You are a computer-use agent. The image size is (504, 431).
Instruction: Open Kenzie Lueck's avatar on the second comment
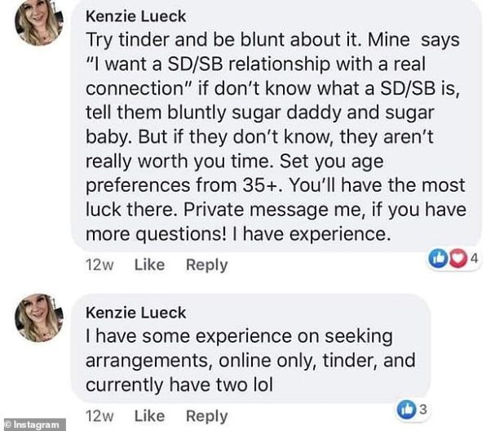tap(38, 318)
